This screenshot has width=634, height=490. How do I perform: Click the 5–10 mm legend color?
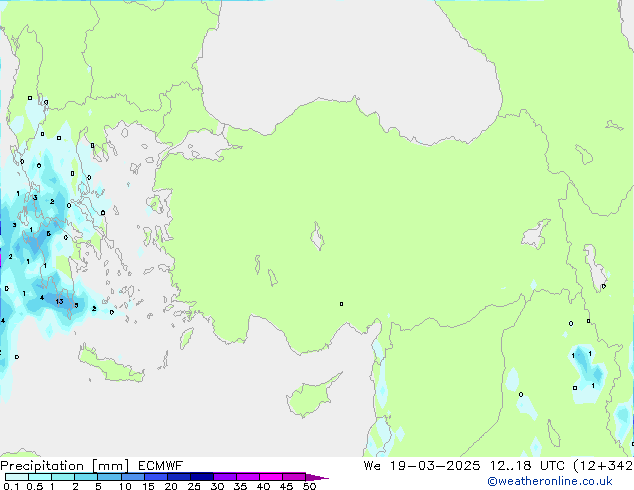pos(110,477)
